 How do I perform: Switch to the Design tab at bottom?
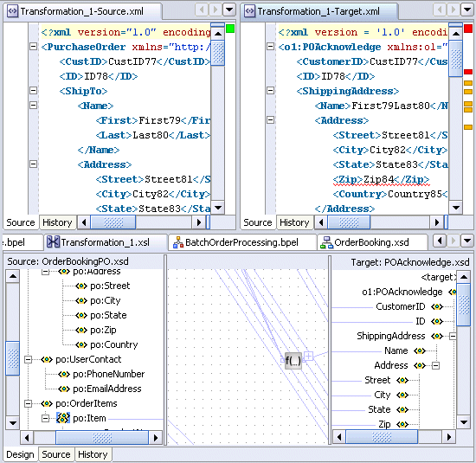click(20, 454)
